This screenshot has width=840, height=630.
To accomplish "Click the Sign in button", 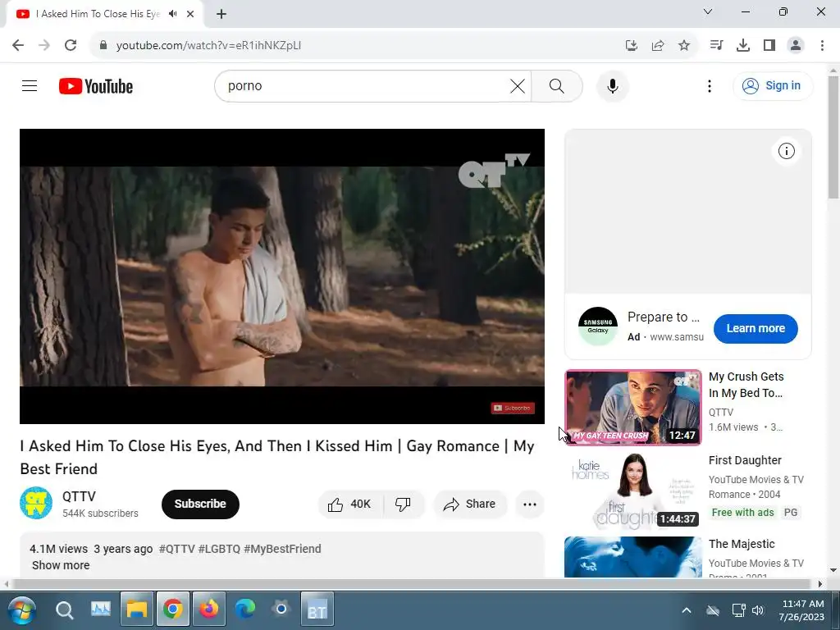I will point(772,85).
